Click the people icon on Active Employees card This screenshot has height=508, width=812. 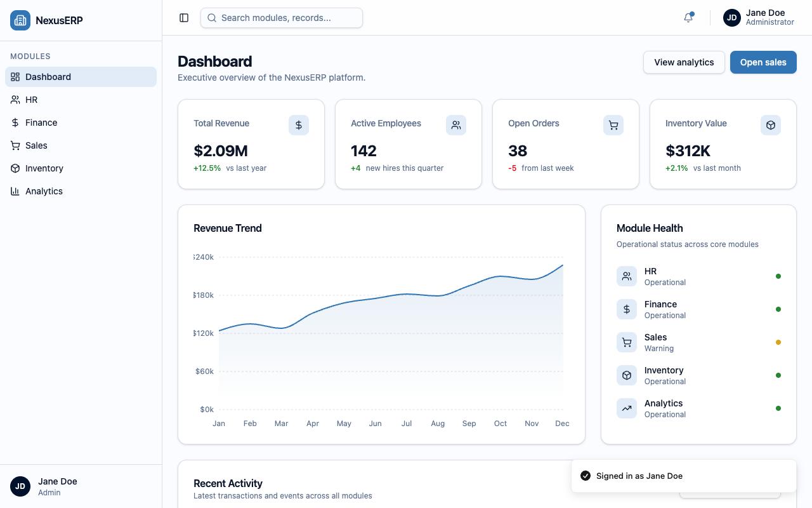point(456,125)
